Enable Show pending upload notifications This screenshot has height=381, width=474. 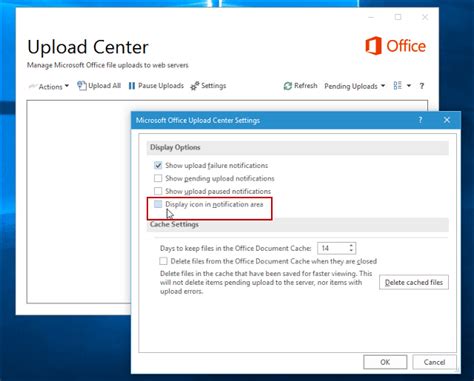tap(158, 178)
